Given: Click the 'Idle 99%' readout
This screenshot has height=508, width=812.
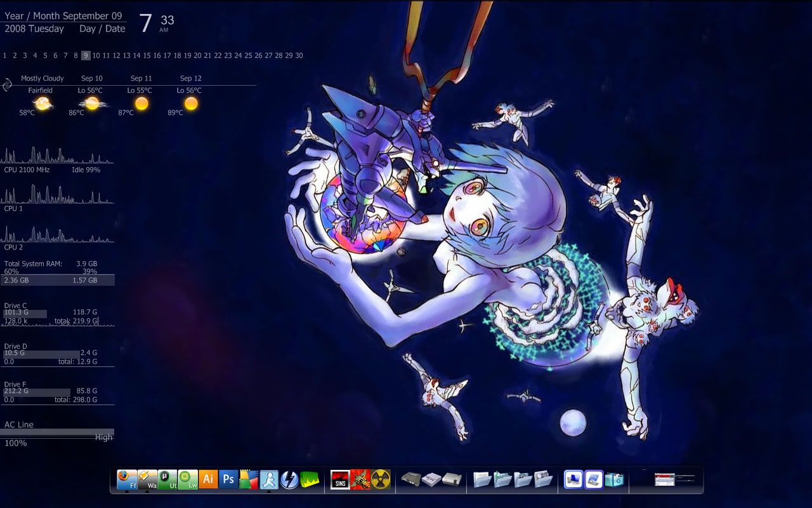Looking at the screenshot, I should coord(86,170).
